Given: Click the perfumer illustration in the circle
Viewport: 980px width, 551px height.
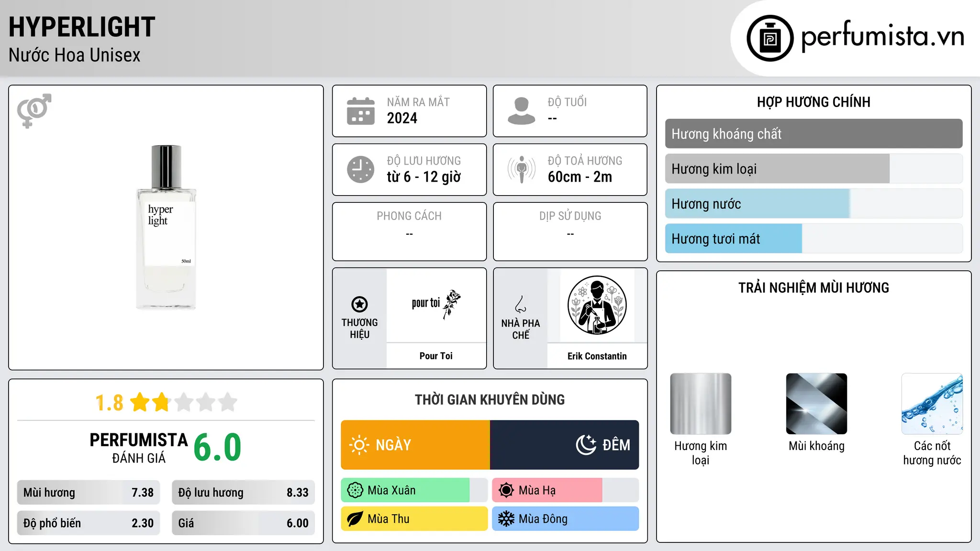Looking at the screenshot, I should [x=597, y=305].
